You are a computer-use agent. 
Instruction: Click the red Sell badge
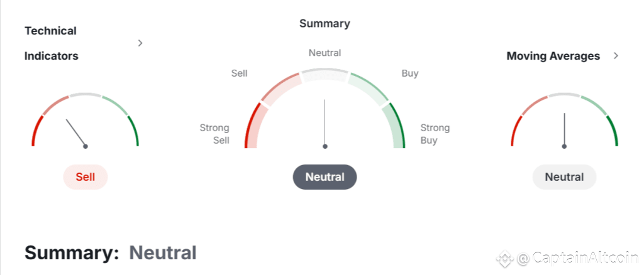point(86,177)
